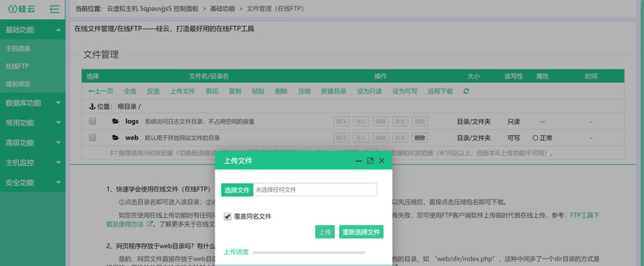Expand the 安全功能 section
The height and width of the screenshot is (266, 644).
tap(32, 182)
